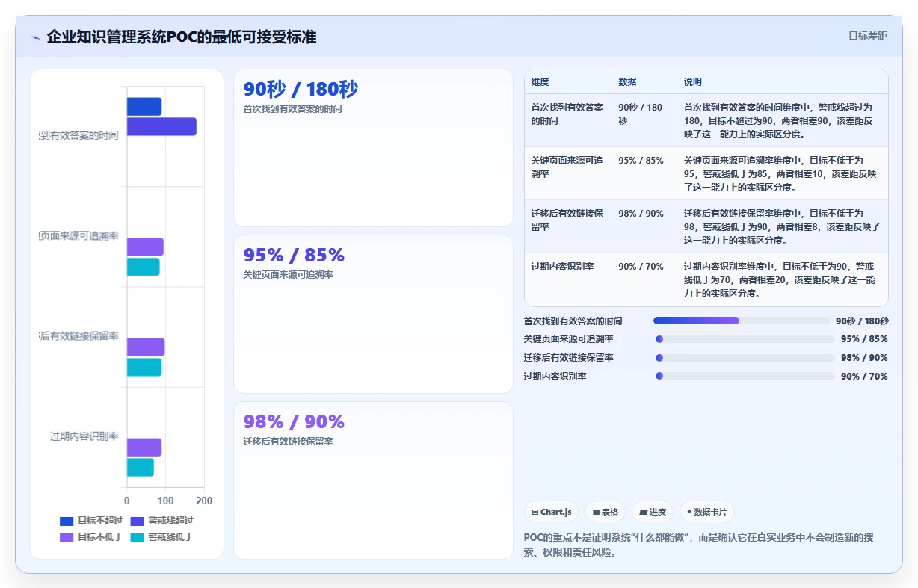Image resolution: width=918 pixels, height=588 pixels.
Task: Click the 维度 table column header
Action: point(540,82)
